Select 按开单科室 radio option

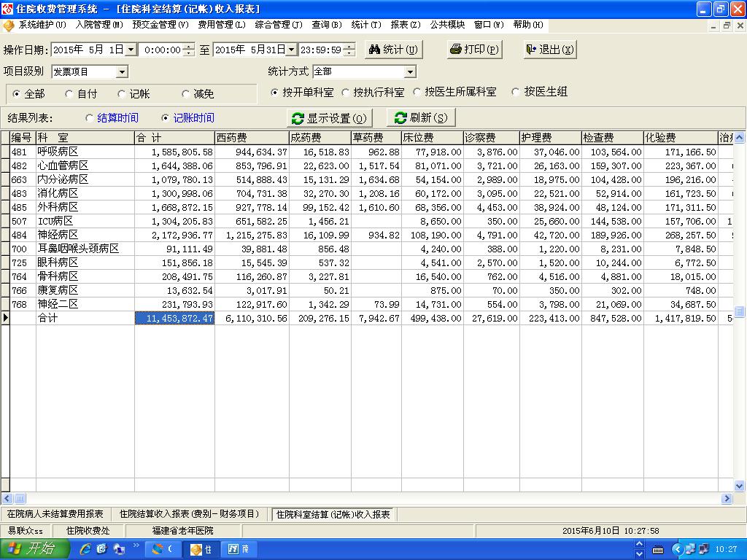(x=274, y=93)
